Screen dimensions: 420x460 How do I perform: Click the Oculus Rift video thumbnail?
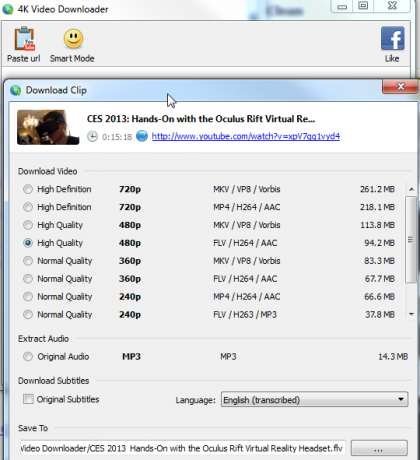(48, 127)
